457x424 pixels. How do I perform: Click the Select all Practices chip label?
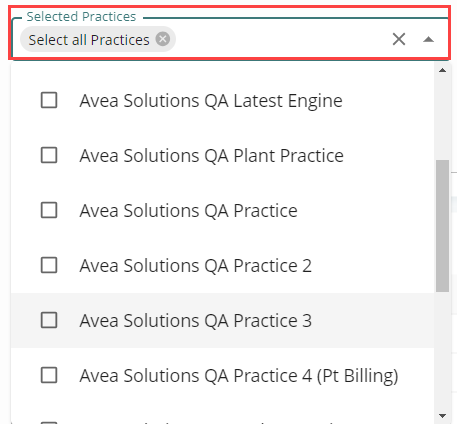coord(89,40)
